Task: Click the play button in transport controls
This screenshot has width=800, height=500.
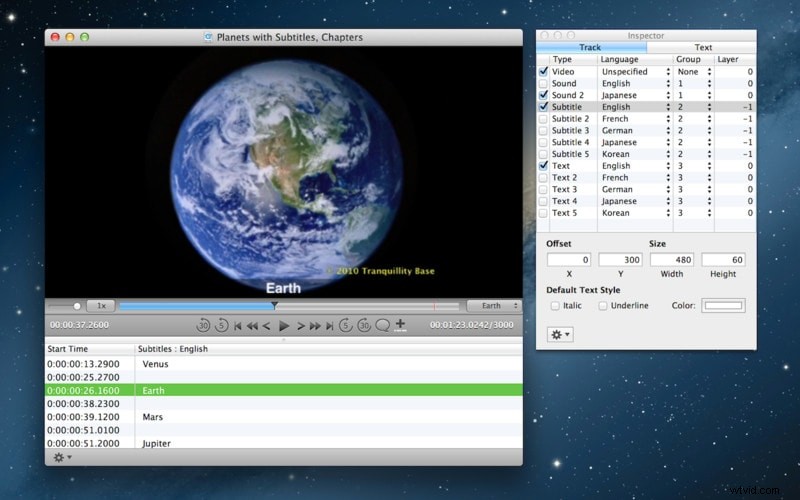Action: 284,326
